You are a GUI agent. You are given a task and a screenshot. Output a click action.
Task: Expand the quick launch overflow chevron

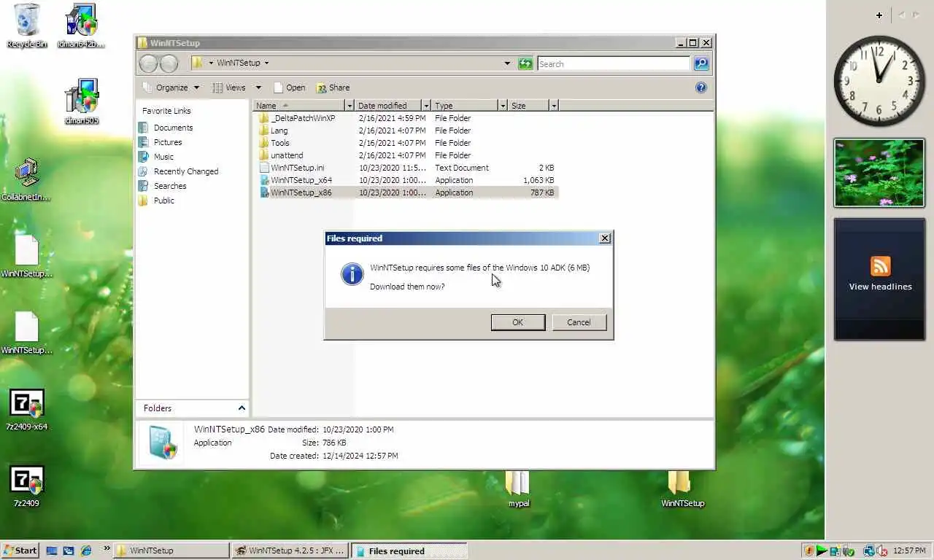[x=107, y=548]
